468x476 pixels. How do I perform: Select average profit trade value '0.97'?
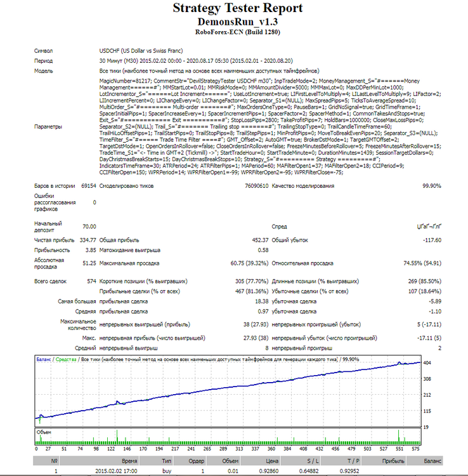click(263, 312)
